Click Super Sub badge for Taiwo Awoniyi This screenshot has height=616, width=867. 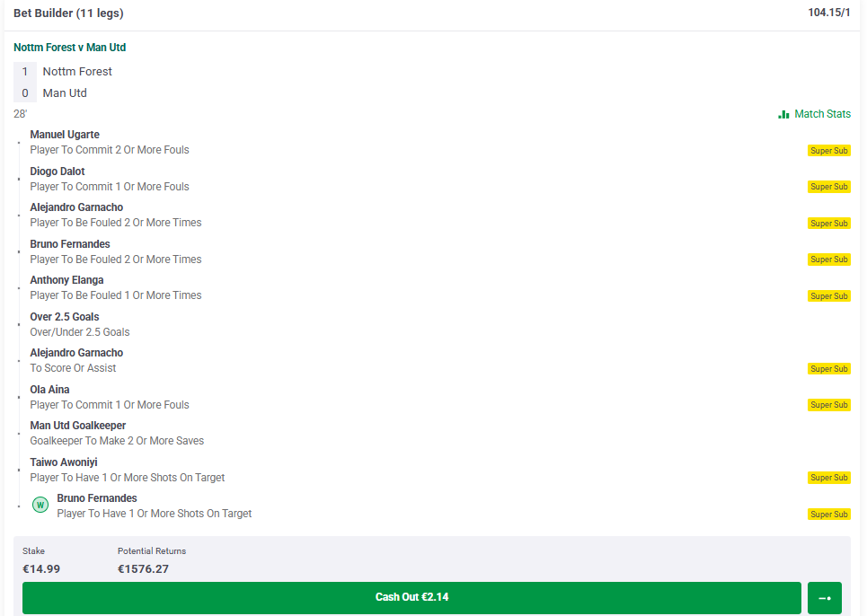coord(828,478)
